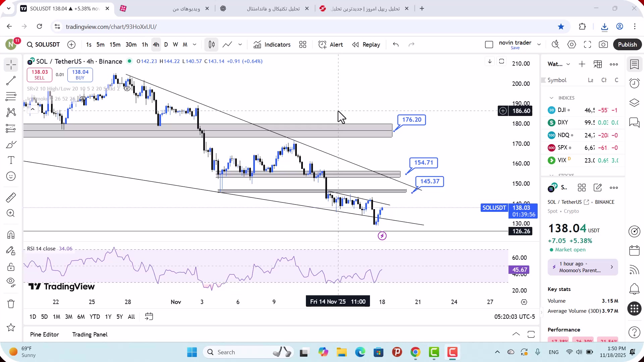Open watchlist advanced view icon
This screenshot has height=362, width=644.
[x=598, y=64]
